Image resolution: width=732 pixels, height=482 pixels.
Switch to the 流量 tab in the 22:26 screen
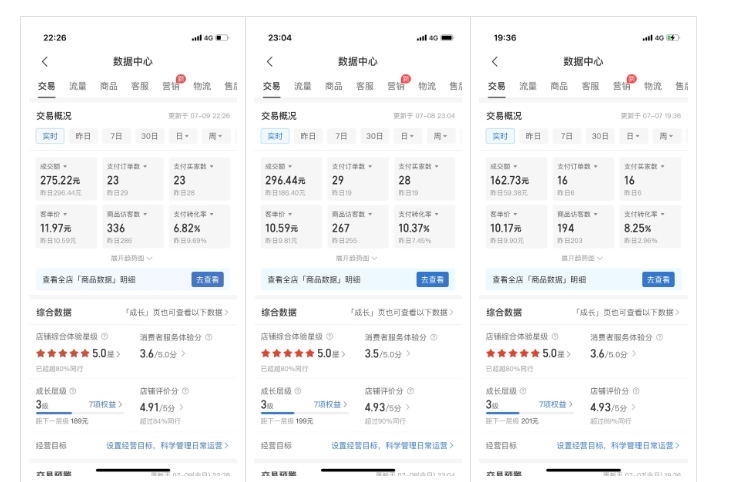tap(78, 87)
